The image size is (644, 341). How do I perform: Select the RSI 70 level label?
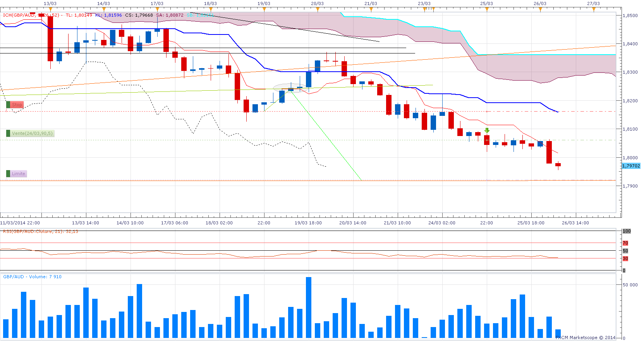[625, 243]
